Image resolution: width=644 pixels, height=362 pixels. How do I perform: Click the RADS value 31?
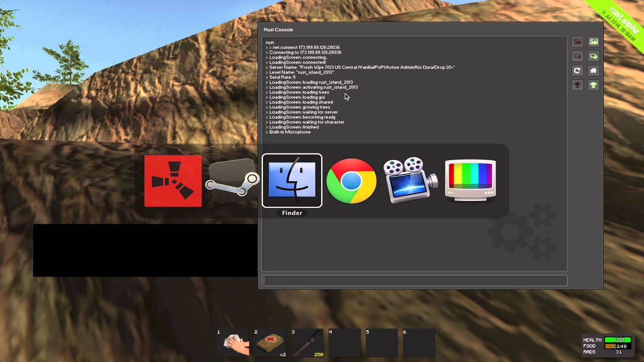coord(618,352)
